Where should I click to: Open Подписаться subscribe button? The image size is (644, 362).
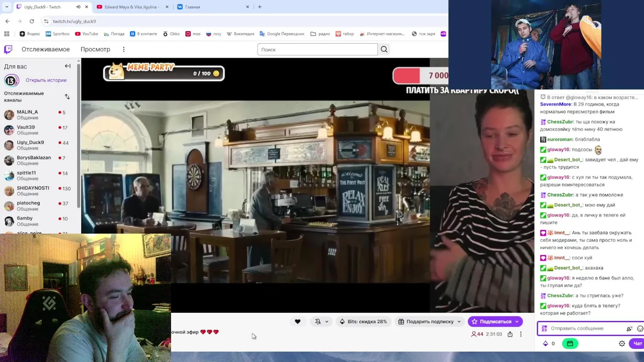click(495, 322)
